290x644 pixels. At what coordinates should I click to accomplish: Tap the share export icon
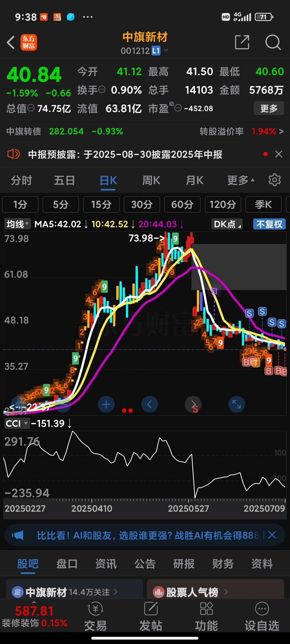click(242, 42)
